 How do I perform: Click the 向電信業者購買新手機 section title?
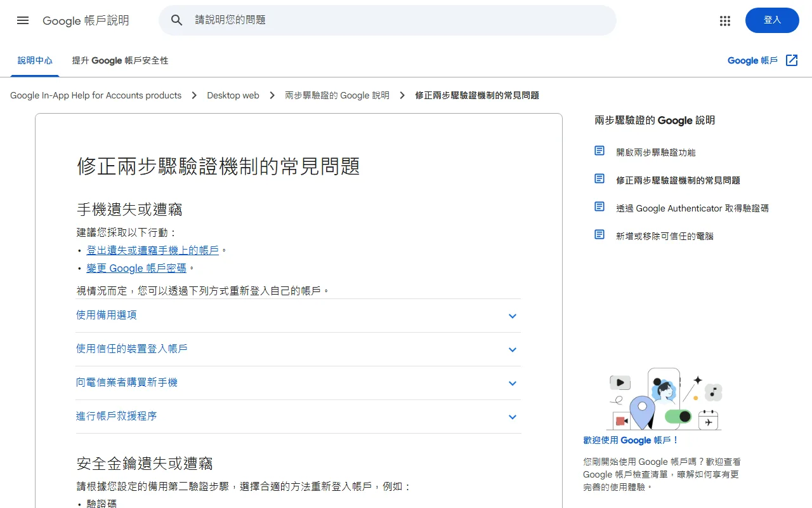coord(126,382)
